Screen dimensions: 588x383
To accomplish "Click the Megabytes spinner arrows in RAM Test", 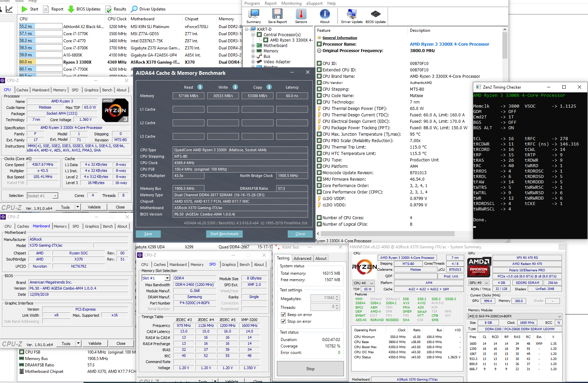I will pos(337,298).
